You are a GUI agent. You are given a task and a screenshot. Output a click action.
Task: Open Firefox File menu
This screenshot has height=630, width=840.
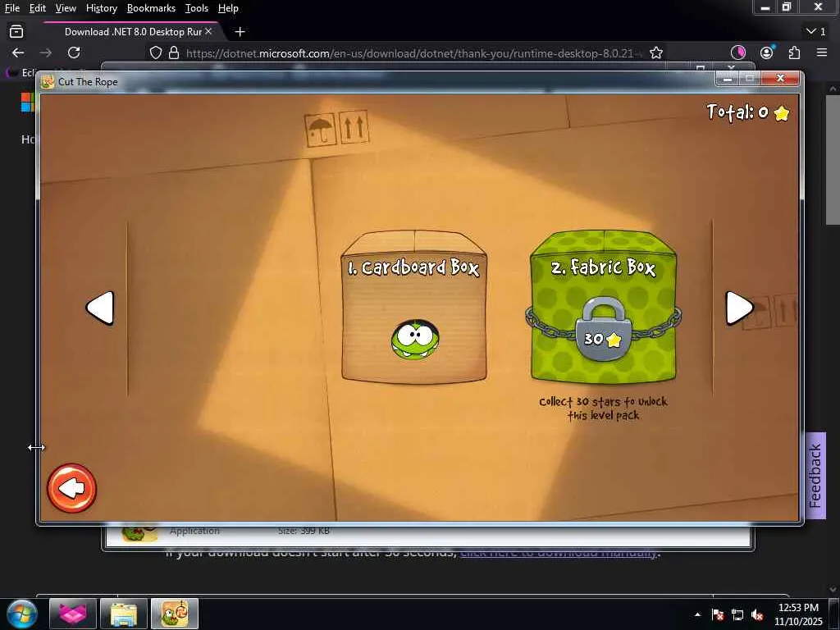11,8
